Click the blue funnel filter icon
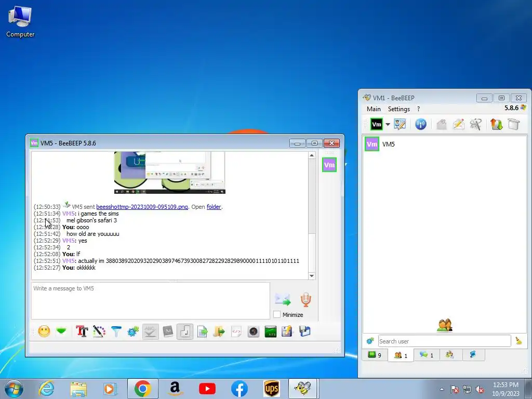 coord(116,331)
